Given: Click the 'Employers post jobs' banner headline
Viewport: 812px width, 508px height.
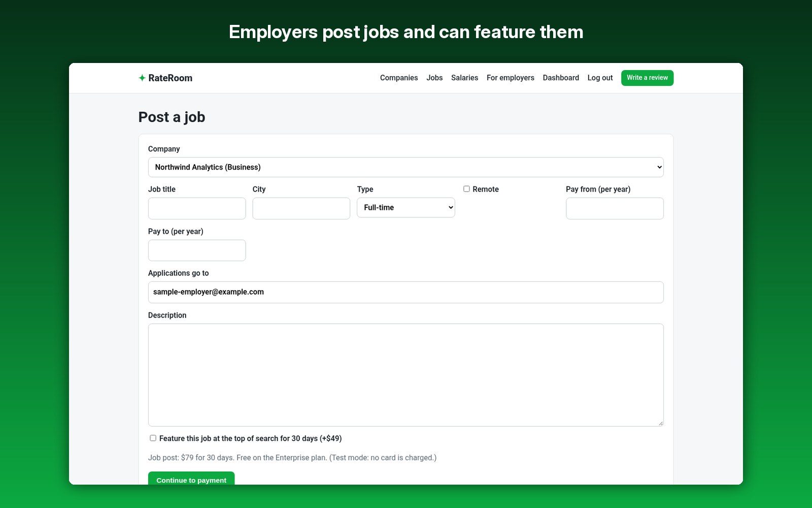Looking at the screenshot, I should [x=406, y=32].
